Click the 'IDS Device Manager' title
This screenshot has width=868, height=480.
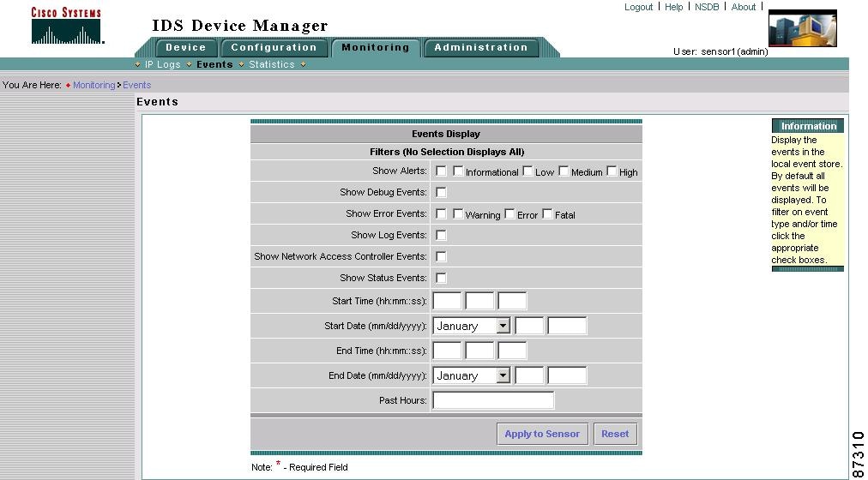tap(240, 26)
